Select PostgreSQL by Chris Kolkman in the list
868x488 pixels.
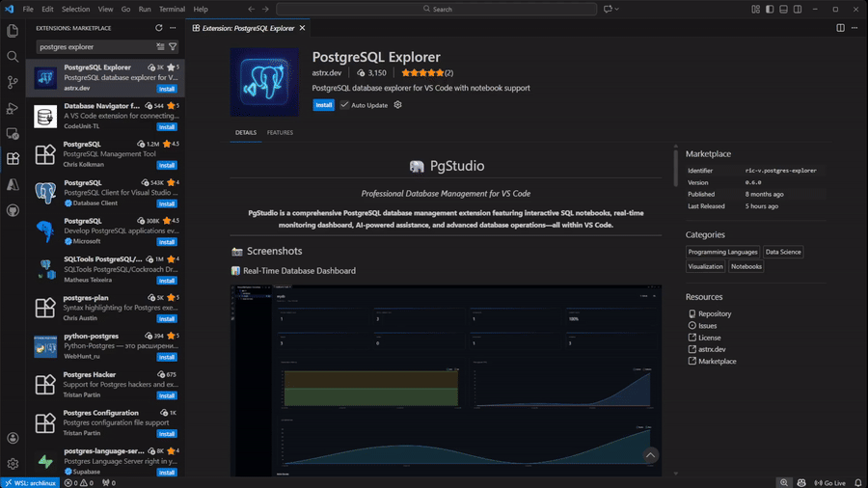pos(105,154)
